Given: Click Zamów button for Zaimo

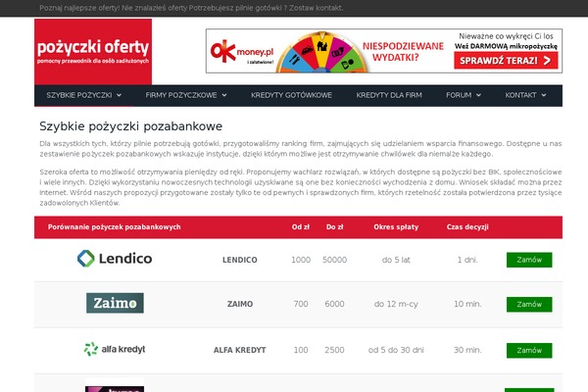Looking at the screenshot, I should [x=529, y=304].
